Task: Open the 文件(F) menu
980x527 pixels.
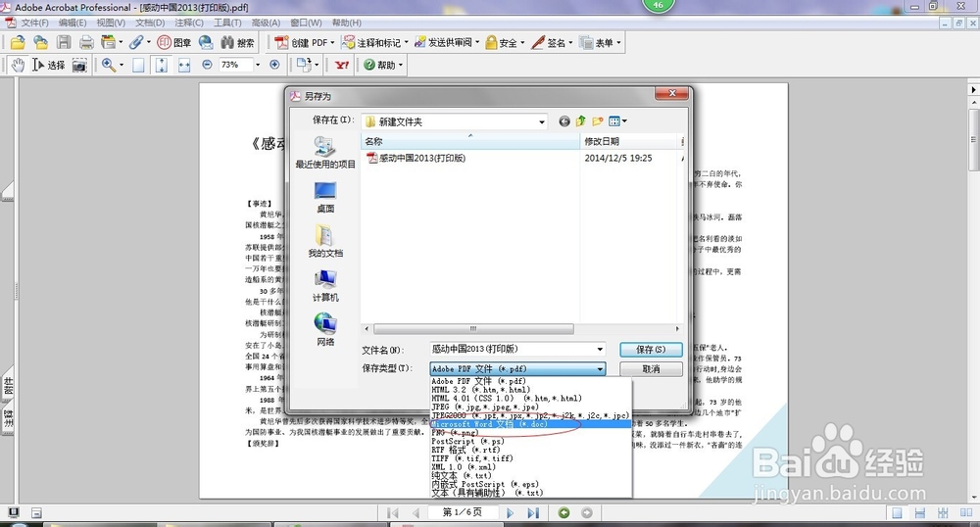Action: coord(34,23)
